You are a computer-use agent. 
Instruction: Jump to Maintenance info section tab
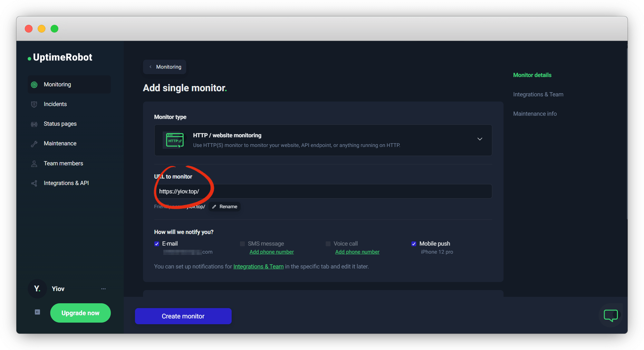point(535,114)
